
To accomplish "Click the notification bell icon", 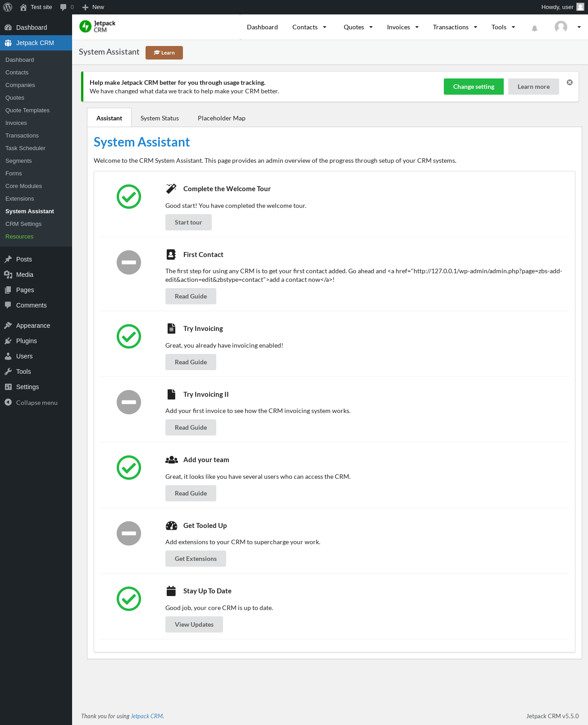I will pyautogui.click(x=534, y=28).
